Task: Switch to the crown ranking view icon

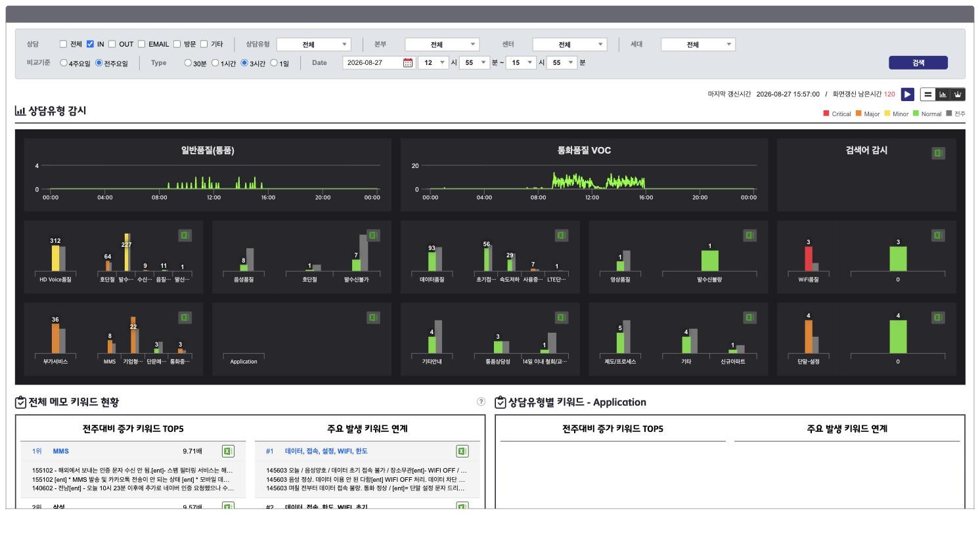Action: [958, 95]
